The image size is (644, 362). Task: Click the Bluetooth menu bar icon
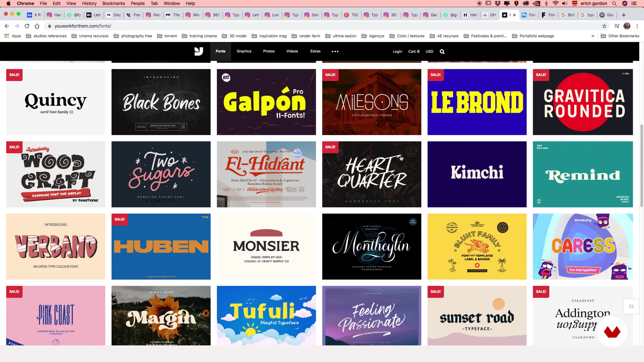(546, 3)
